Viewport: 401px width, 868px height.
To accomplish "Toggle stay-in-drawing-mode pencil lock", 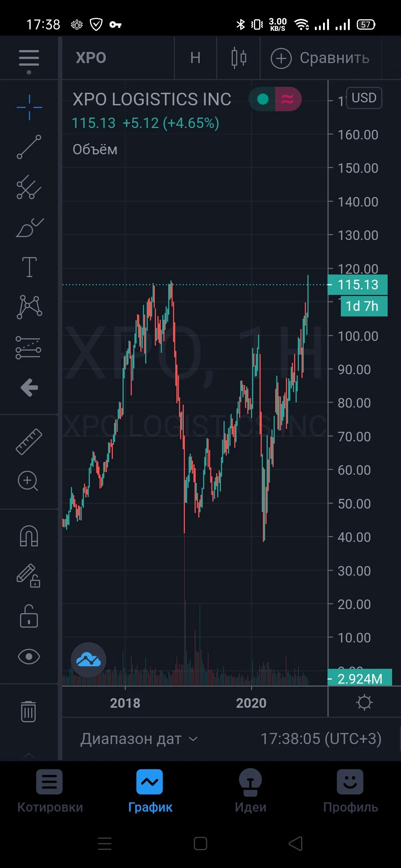I will click(29, 576).
